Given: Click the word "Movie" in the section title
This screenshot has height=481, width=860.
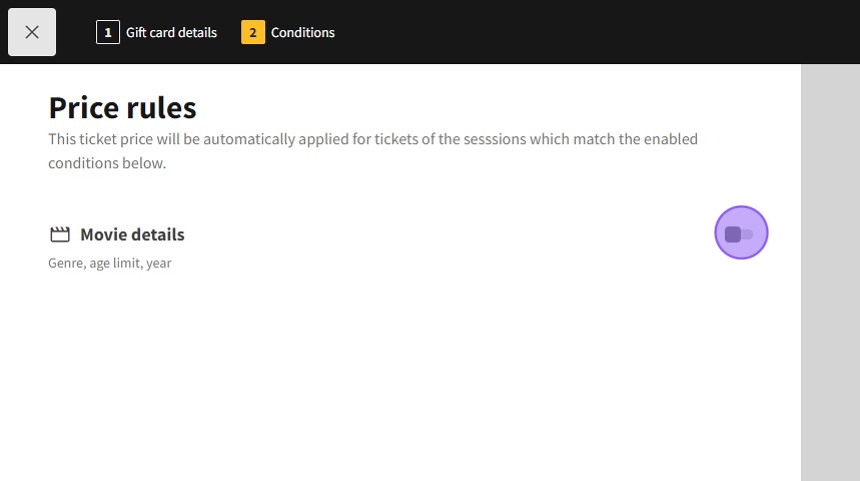Looking at the screenshot, I should click(x=102, y=235).
